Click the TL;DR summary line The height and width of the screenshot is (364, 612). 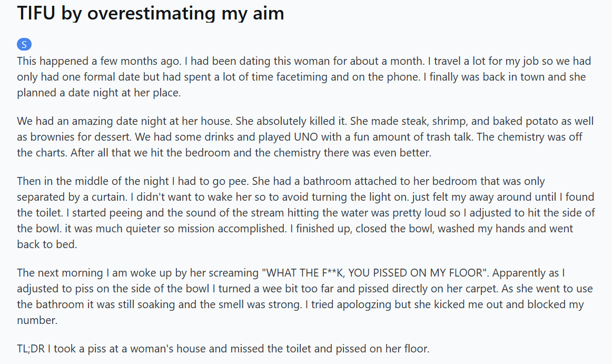[x=223, y=348]
